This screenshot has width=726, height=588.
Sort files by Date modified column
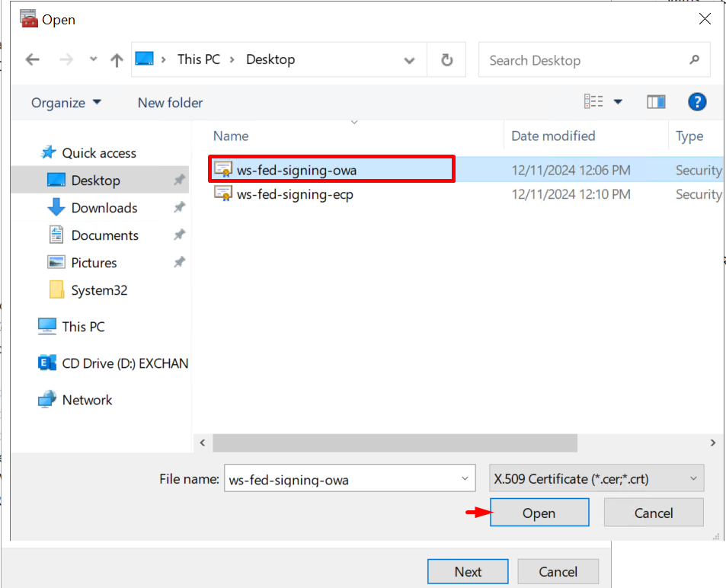click(553, 136)
